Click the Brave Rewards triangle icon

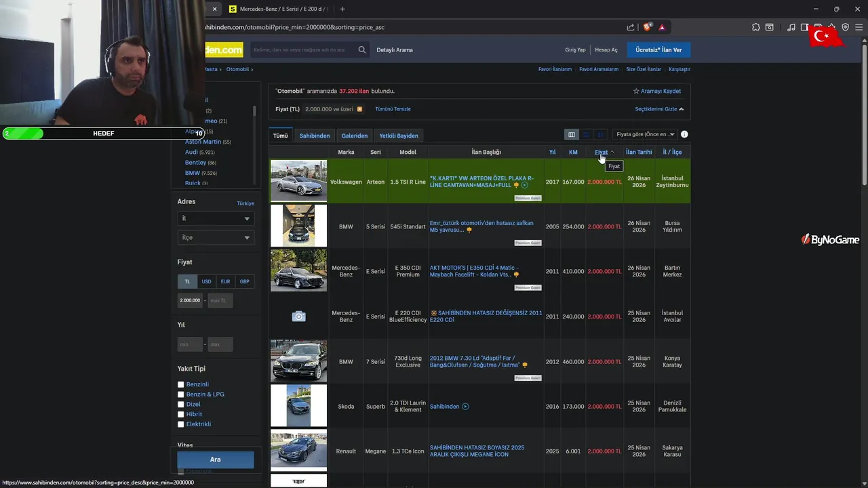[662, 27]
